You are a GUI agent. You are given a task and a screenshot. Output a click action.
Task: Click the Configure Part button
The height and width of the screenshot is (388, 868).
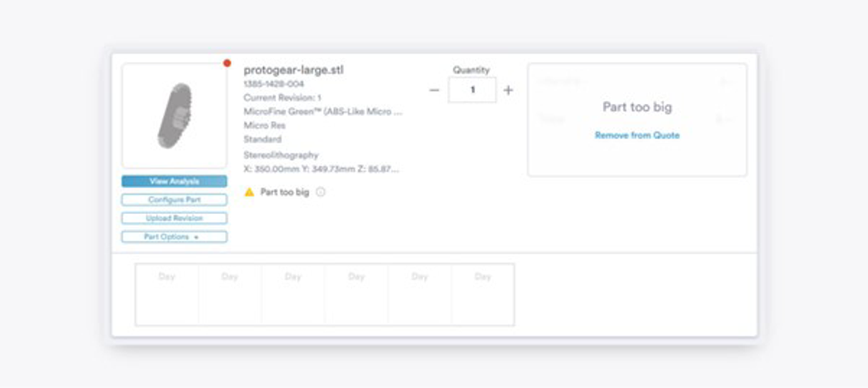coord(175,200)
